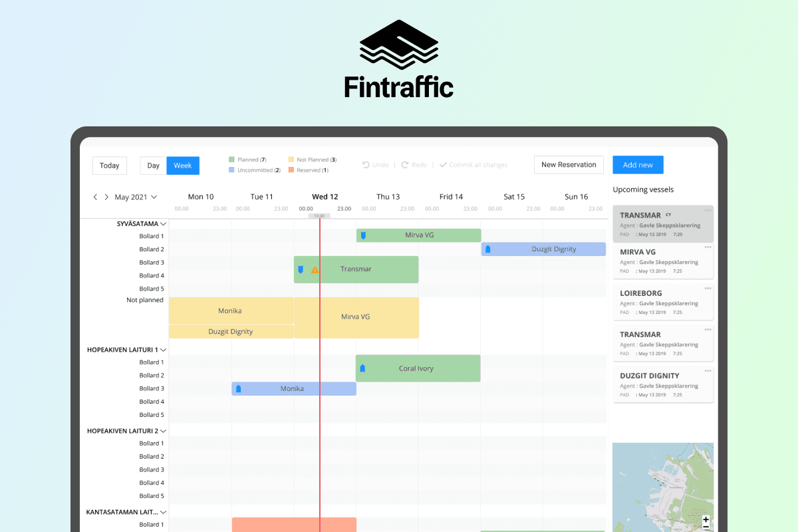Collapse the KANTASATAMAN LAIT... group
The height and width of the screenshot is (532, 798).
point(163,512)
